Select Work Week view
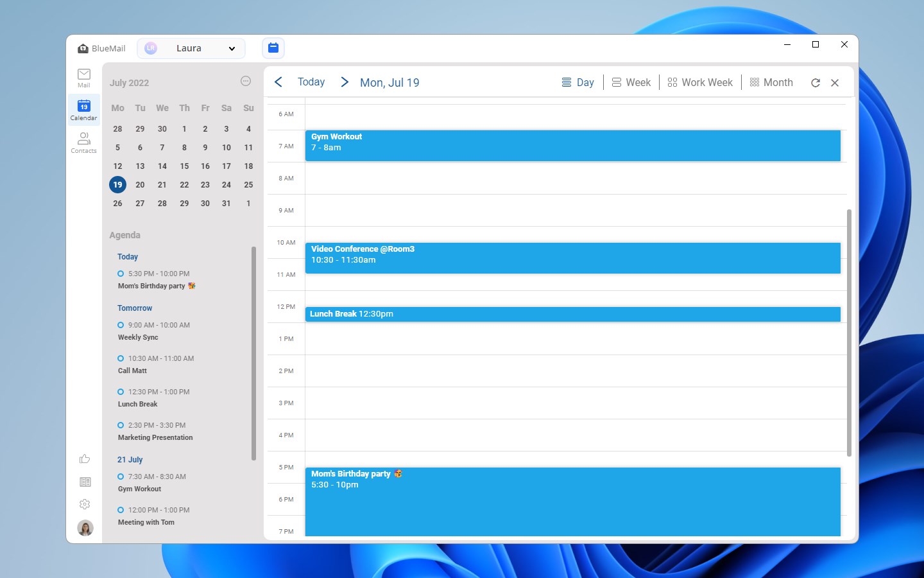 (700, 82)
